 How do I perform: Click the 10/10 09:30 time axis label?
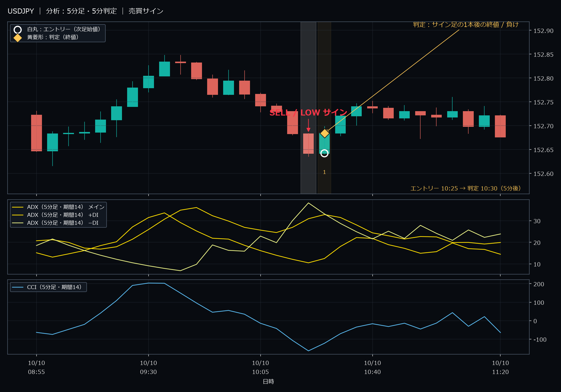click(149, 368)
